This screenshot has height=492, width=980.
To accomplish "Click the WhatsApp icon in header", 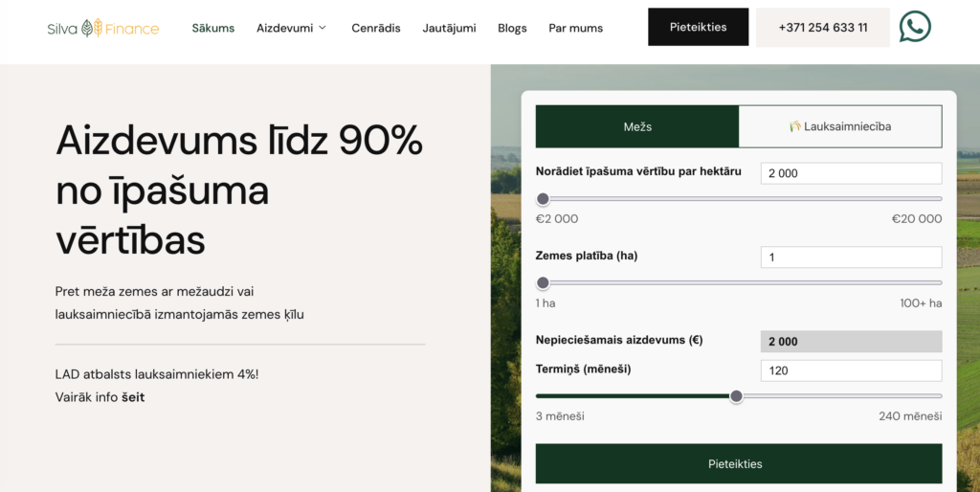I will coord(915,27).
